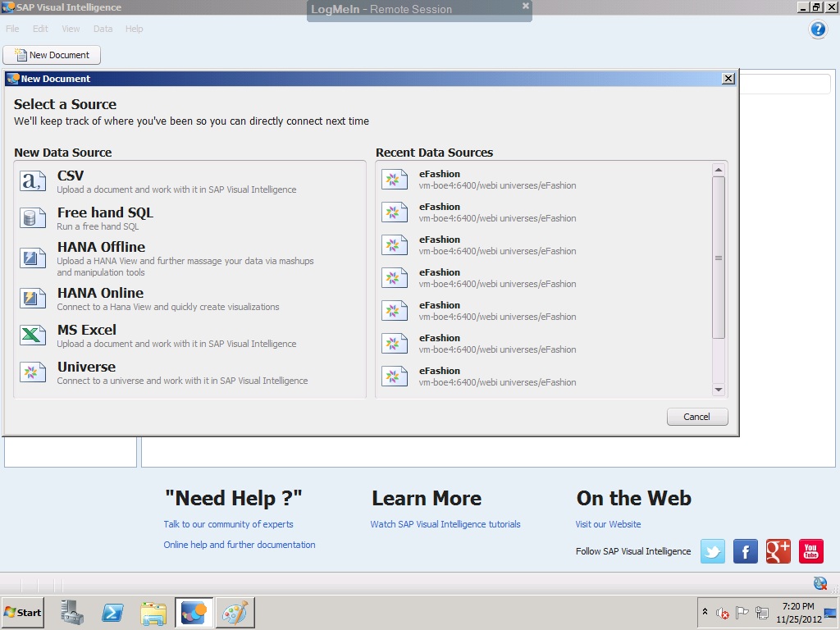Open the Google Plus follow icon
The image size is (840, 630).
coord(778,551)
